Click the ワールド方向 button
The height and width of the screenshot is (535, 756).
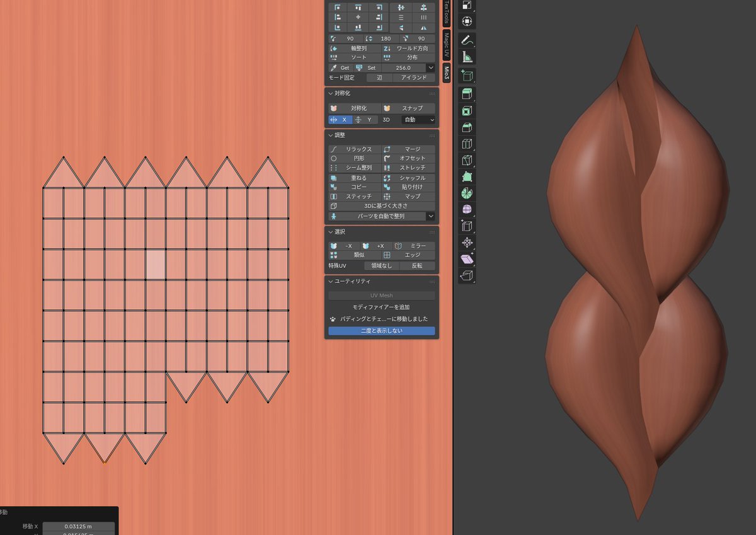tap(408, 48)
